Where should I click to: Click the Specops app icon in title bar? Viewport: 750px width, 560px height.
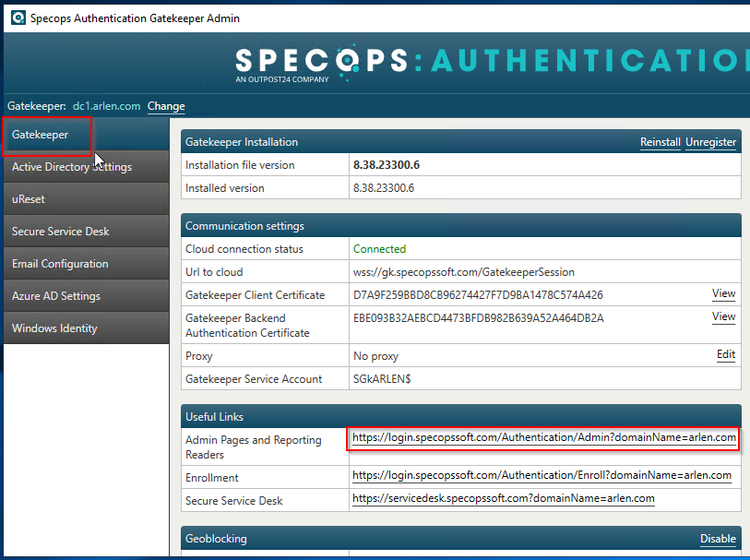pos(18,18)
